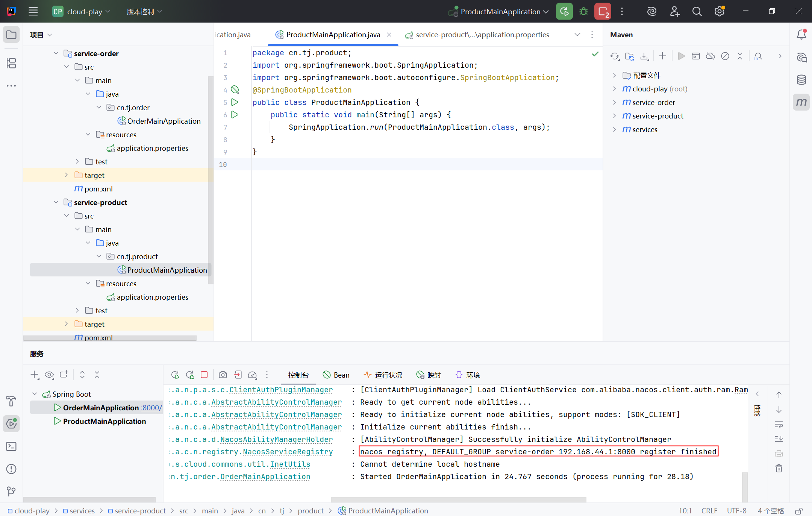Open the main hamburger menu

[x=33, y=12]
